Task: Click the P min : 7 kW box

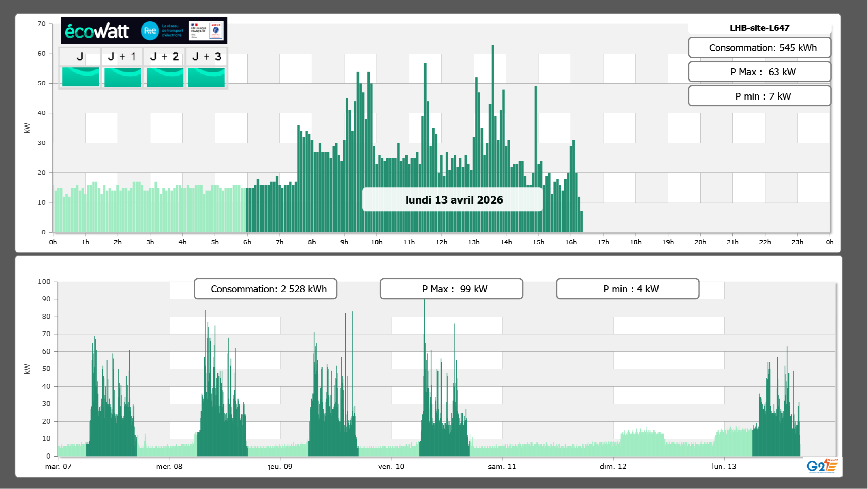Action: tap(759, 96)
